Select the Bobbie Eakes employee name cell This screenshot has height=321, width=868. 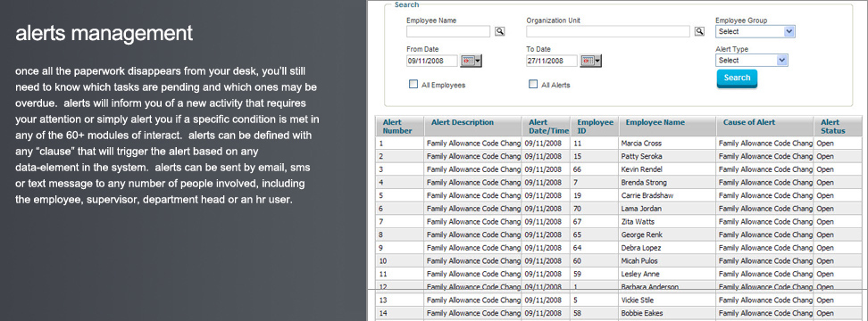[668, 313]
